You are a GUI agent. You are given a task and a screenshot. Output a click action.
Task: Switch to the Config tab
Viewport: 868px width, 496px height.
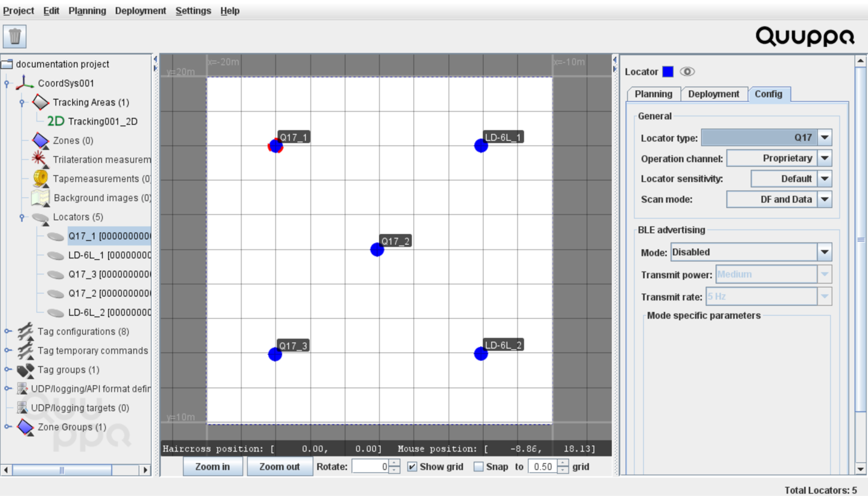click(x=769, y=94)
